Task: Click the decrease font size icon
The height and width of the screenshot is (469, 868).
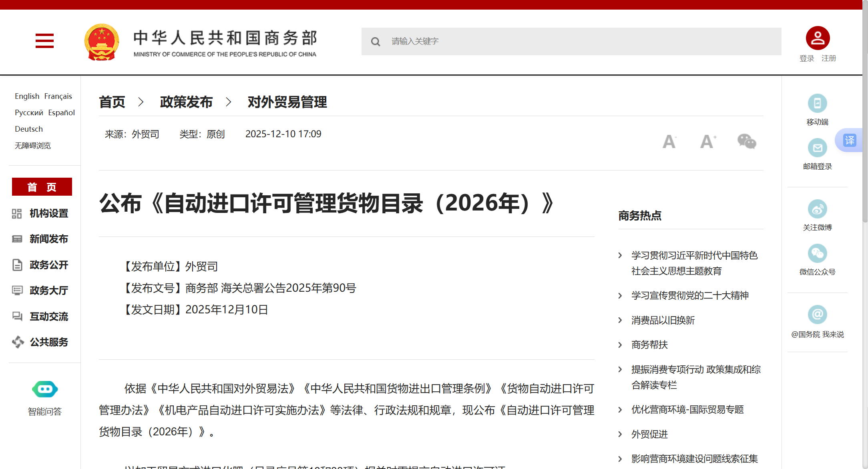Action: [x=669, y=142]
